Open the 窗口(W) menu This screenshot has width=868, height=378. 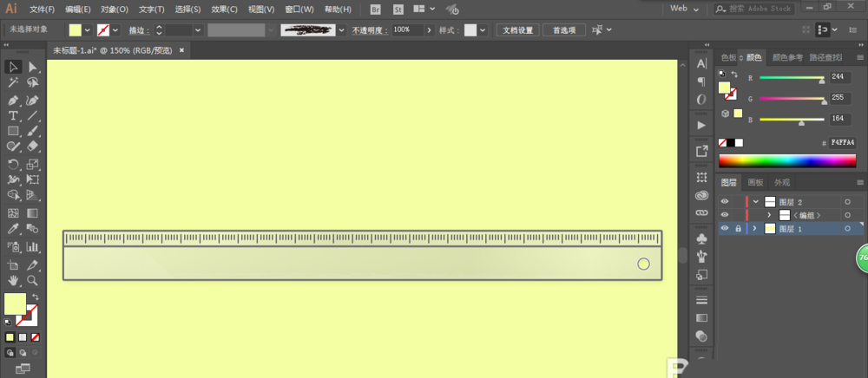tap(299, 10)
